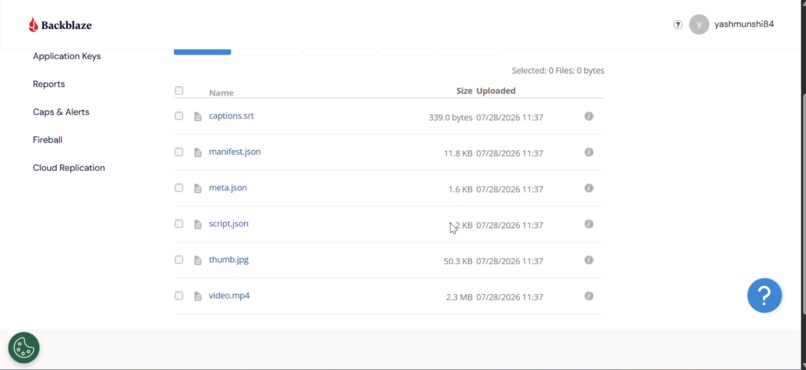Open yashmunshi84 account menu
Viewport: 806px width, 370px height.
(x=744, y=24)
